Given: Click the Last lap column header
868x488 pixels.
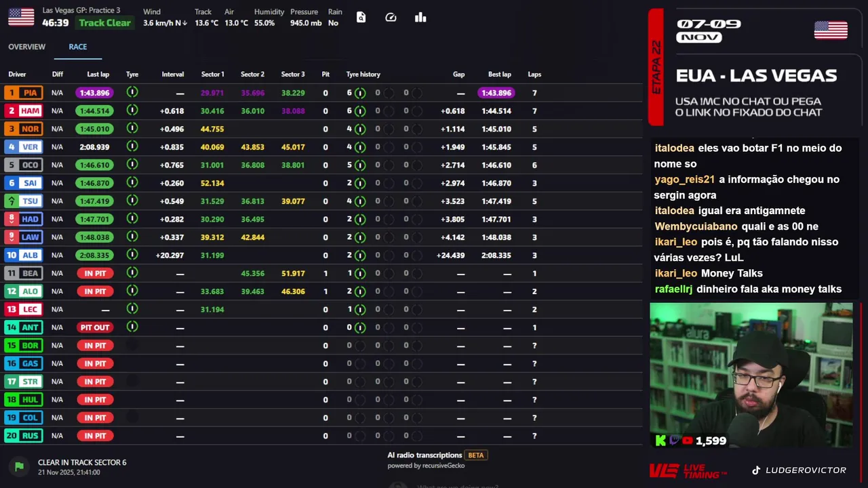Looking at the screenshot, I should [x=98, y=75].
